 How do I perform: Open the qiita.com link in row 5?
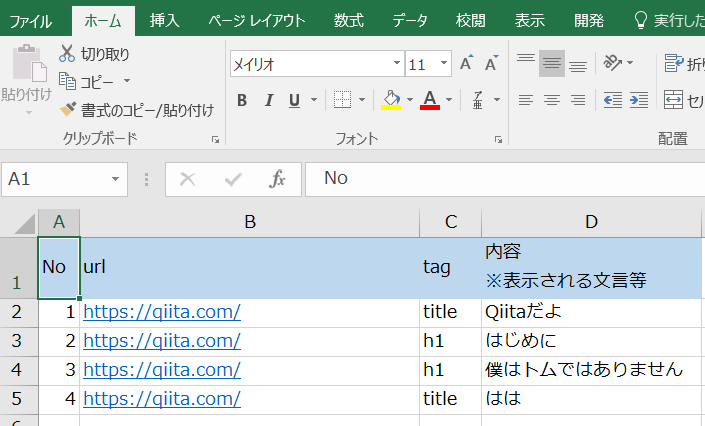pos(162,399)
